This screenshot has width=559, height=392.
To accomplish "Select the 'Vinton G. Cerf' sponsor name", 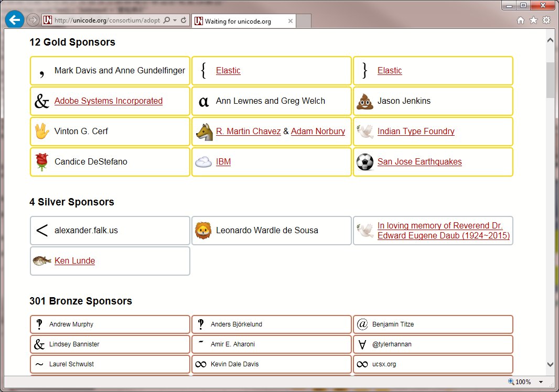I will [81, 131].
